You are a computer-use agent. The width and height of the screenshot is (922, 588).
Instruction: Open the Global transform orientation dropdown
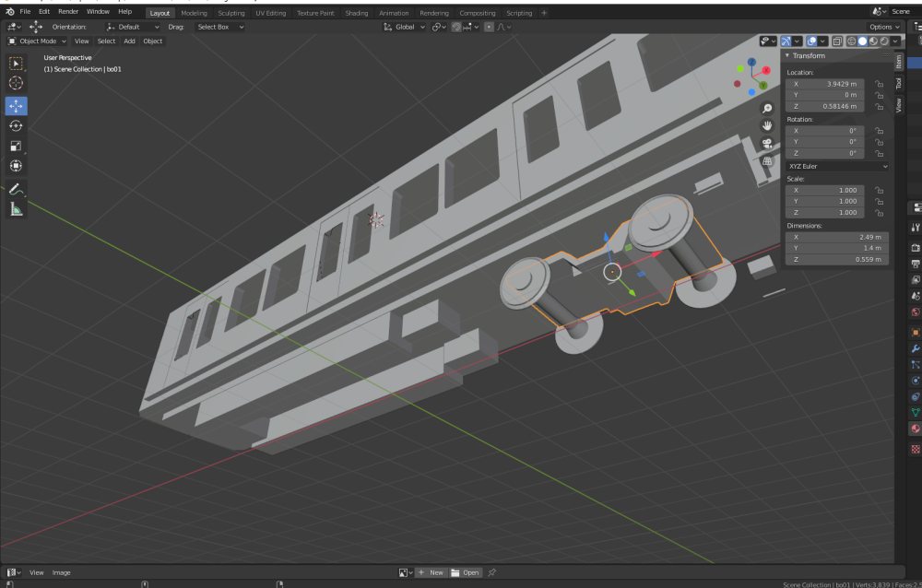click(405, 28)
